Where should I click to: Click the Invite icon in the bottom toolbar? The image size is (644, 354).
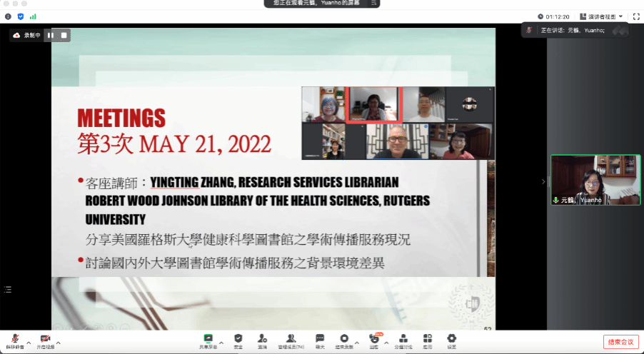coord(263,340)
